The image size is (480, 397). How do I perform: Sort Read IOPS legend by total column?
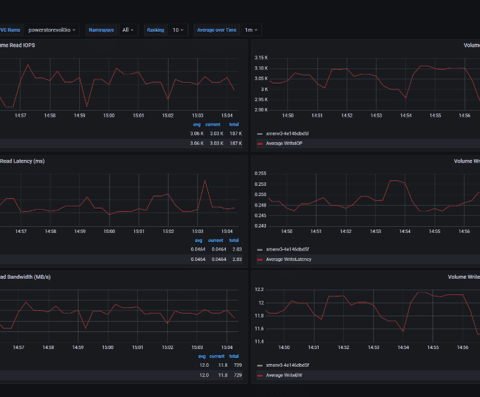(x=234, y=124)
